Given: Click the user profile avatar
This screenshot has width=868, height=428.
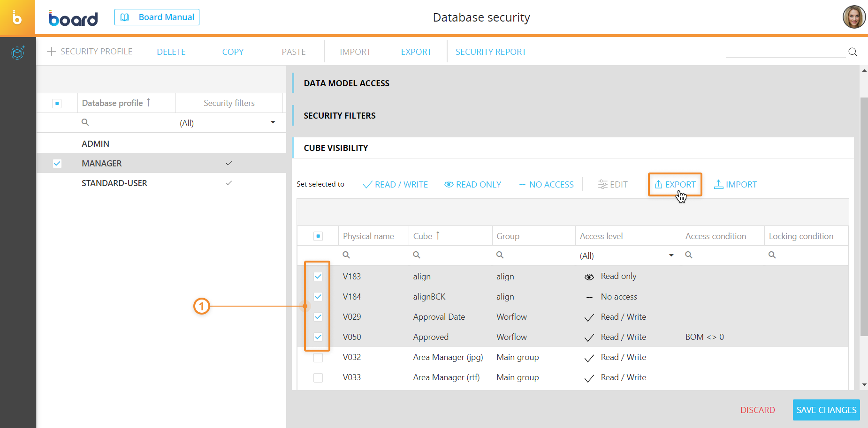Looking at the screenshot, I should click(854, 17).
